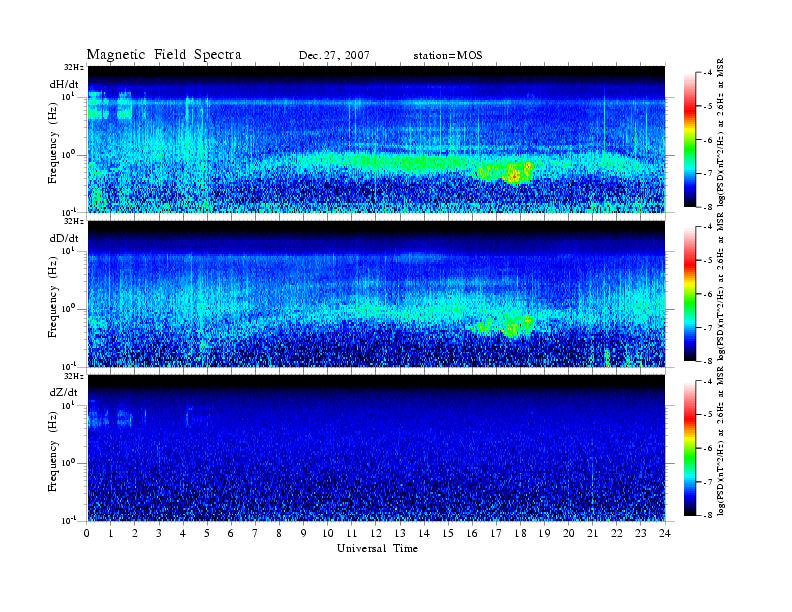Screen dimensions: 792x612
Task: Click the -6 value on the dD/dt color bar
Action: (708, 294)
